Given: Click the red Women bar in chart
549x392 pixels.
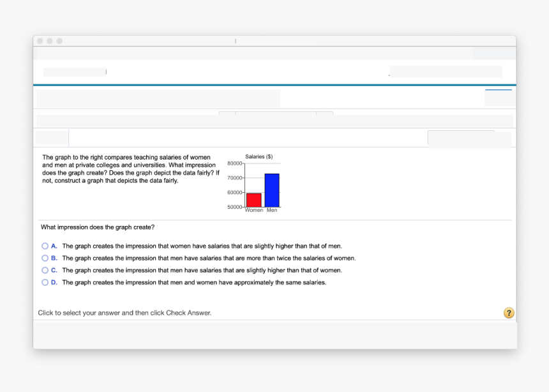Looking at the screenshot, I should pyautogui.click(x=254, y=200).
